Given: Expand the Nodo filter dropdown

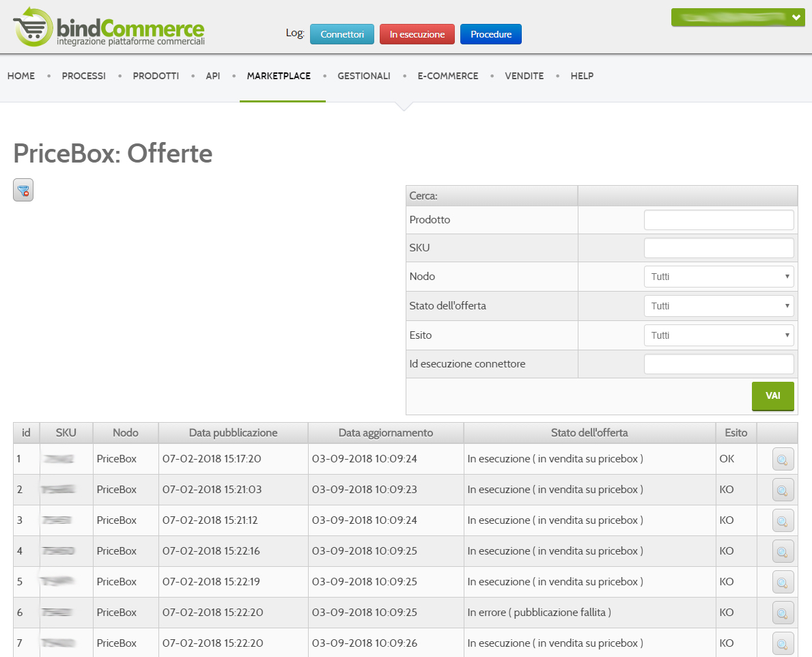Looking at the screenshot, I should tap(719, 277).
